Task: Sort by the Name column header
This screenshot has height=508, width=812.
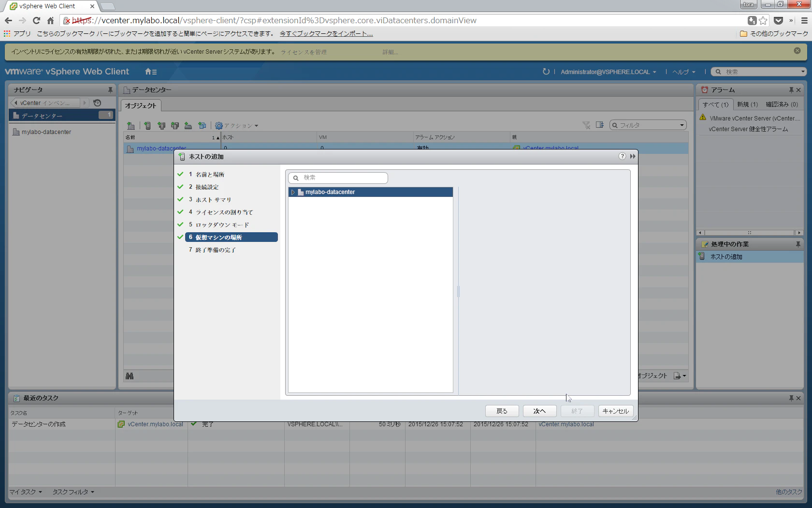Action: click(172, 137)
